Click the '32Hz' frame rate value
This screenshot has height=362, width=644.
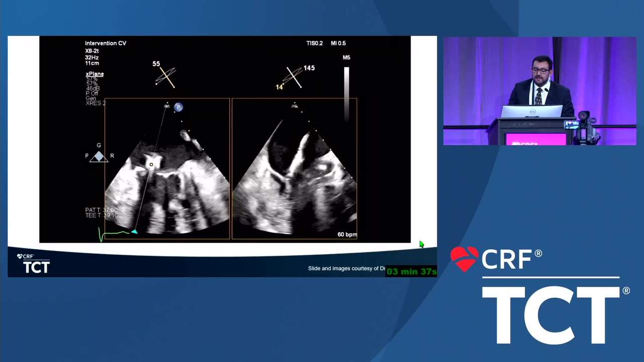92,57
